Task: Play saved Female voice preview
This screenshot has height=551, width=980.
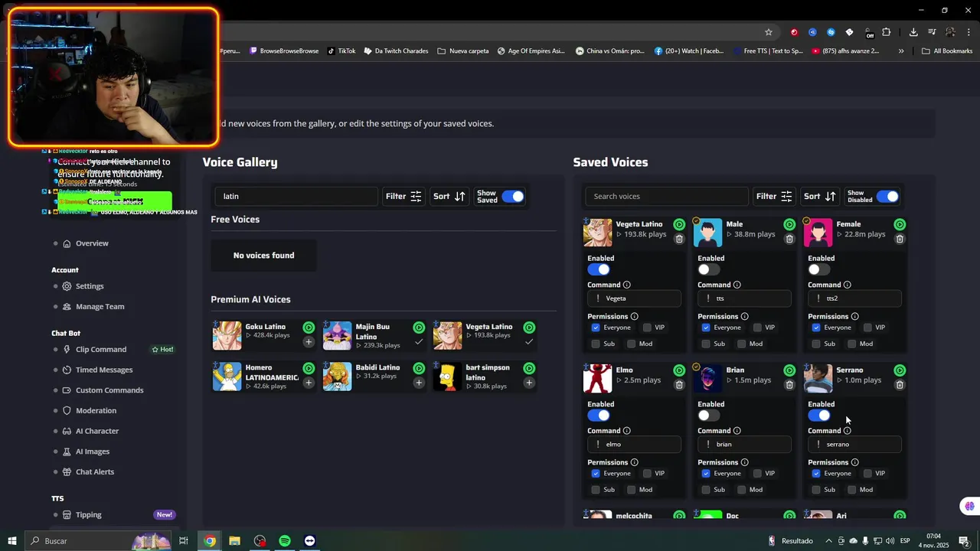Action: (900, 224)
